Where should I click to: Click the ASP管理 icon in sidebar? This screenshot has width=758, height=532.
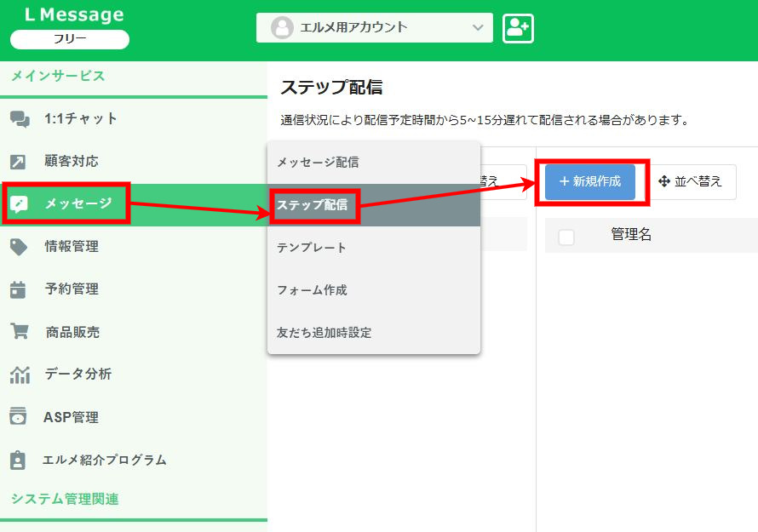[x=19, y=417]
